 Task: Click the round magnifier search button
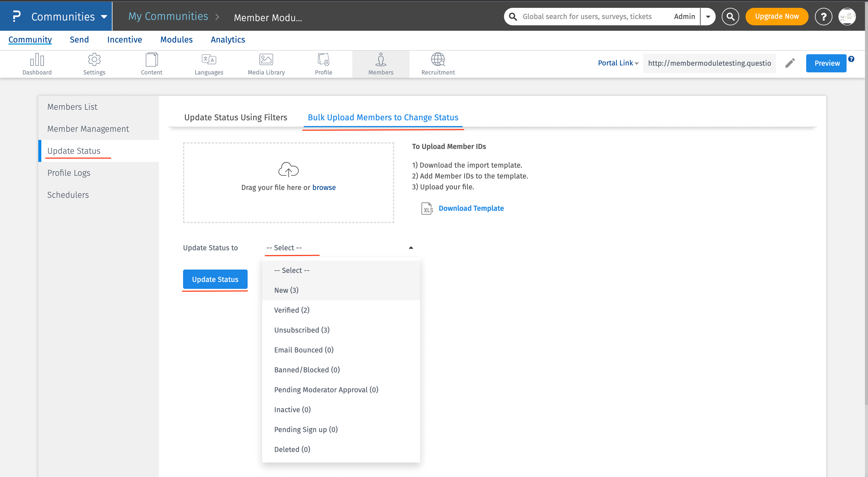coord(730,17)
